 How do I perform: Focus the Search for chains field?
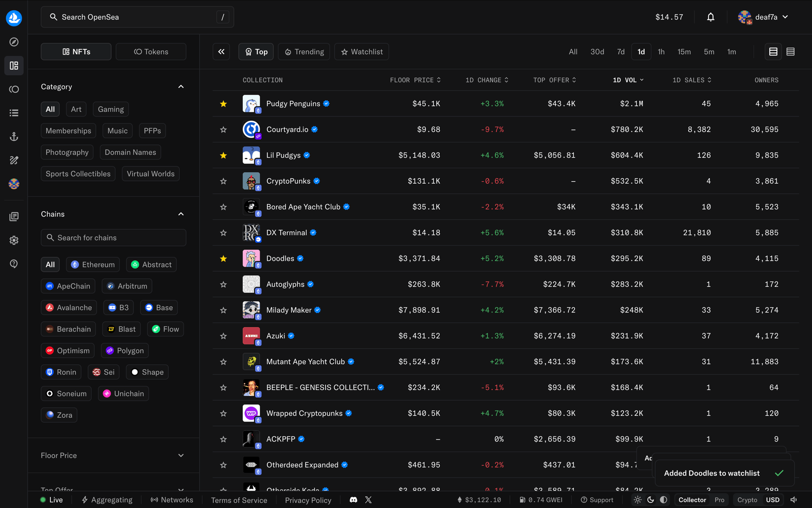pyautogui.click(x=113, y=238)
